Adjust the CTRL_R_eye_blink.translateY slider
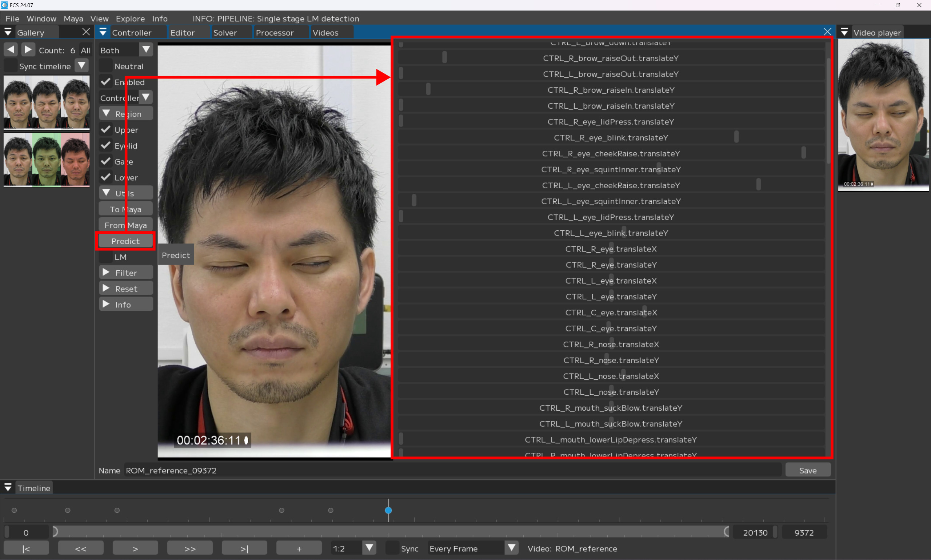Image resolution: width=931 pixels, height=560 pixels. point(736,137)
